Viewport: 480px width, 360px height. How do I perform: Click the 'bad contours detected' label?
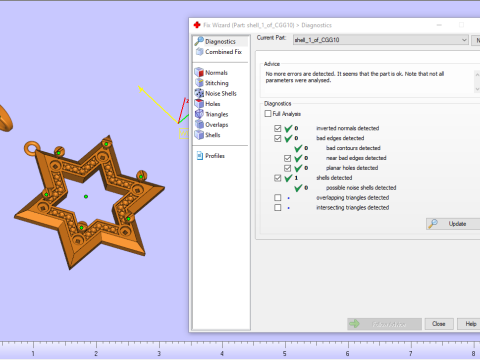(x=353, y=148)
